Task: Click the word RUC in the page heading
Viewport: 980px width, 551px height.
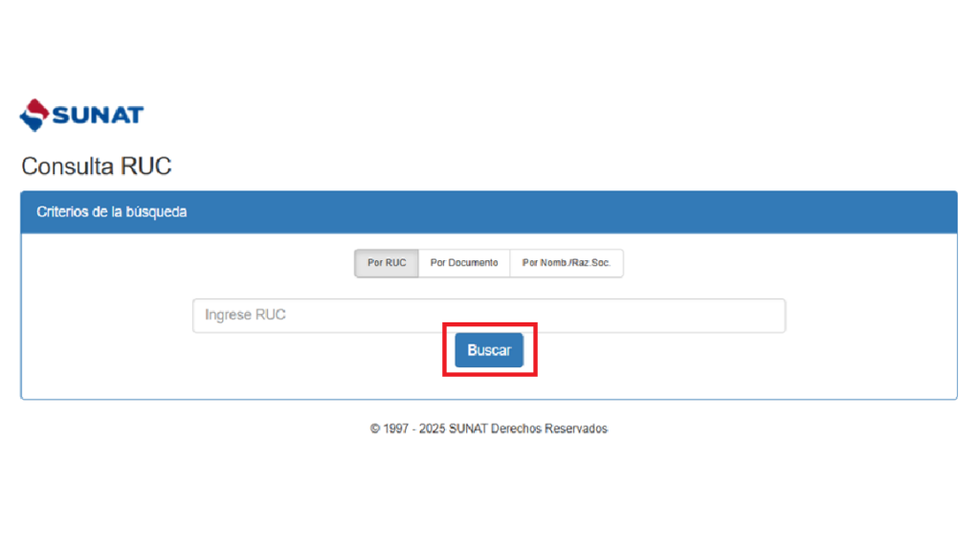Action: tap(146, 166)
